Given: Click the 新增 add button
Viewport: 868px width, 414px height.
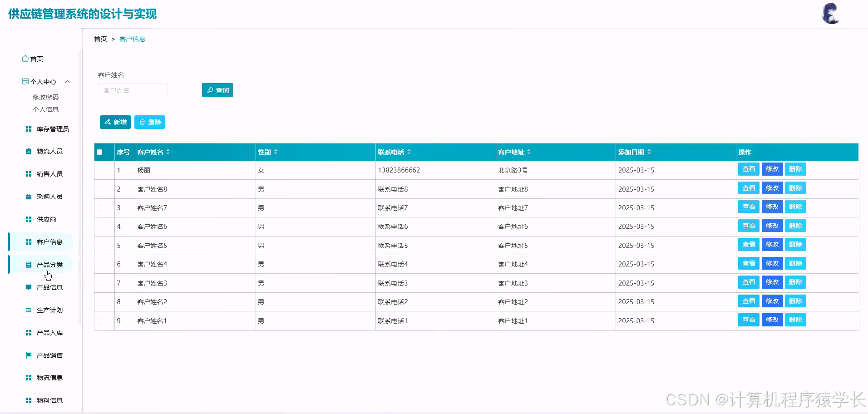Looking at the screenshot, I should 115,122.
